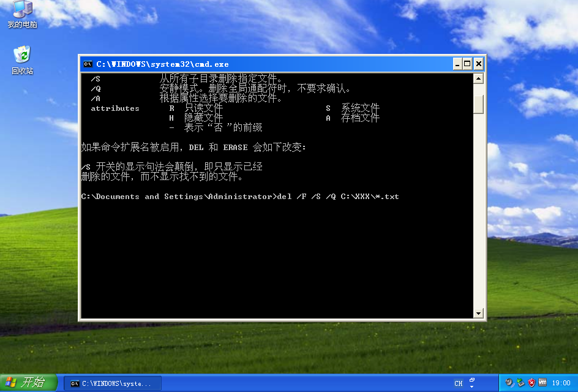Click the cmd.exe title bar system icon
The height and width of the screenshot is (392, 578).
pyautogui.click(x=88, y=64)
